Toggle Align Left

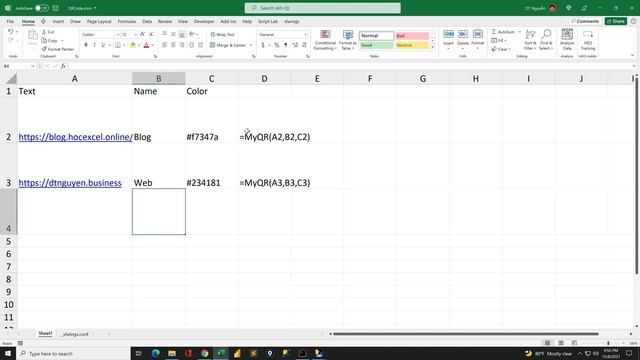click(164, 45)
